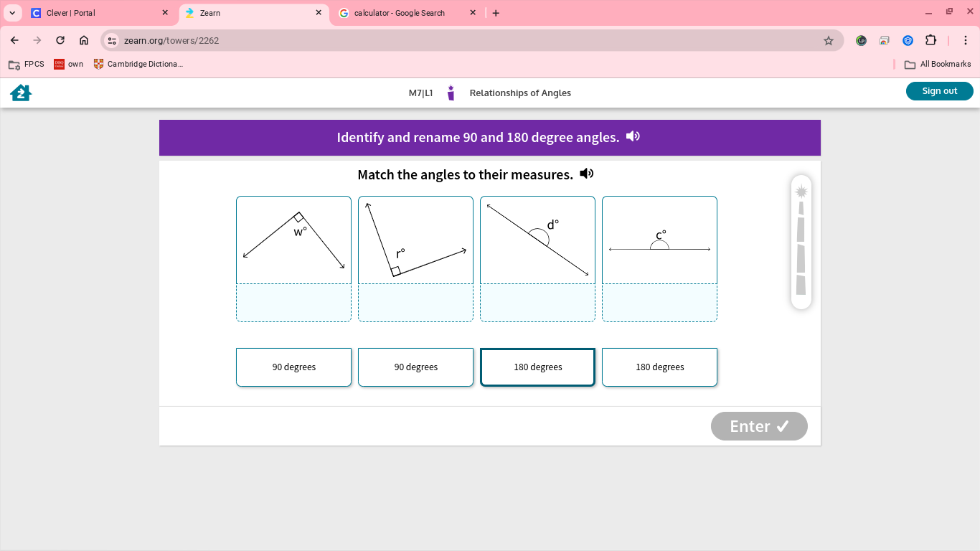This screenshot has width=980, height=551.
Task: Click the drop zone under angle w°
Action: point(294,303)
